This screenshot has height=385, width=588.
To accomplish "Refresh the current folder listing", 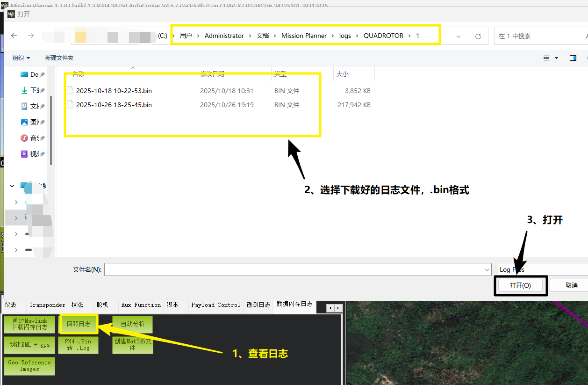I will click(478, 36).
